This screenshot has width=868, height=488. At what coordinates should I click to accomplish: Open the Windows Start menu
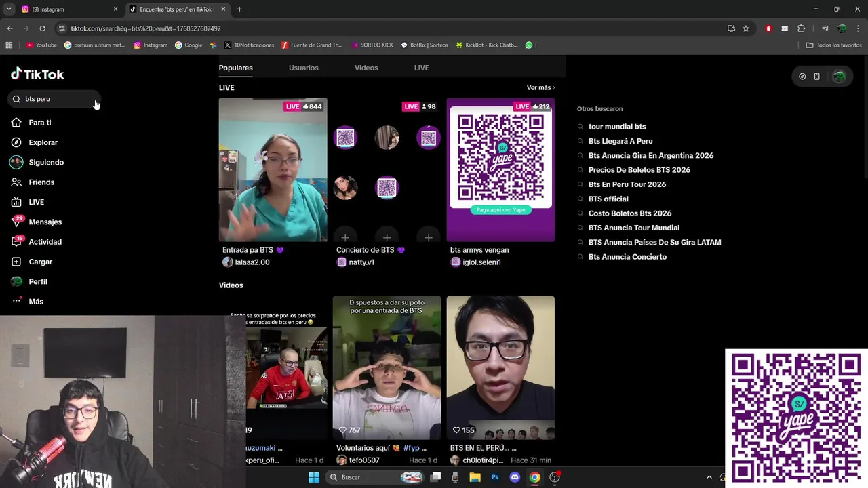[x=313, y=477]
